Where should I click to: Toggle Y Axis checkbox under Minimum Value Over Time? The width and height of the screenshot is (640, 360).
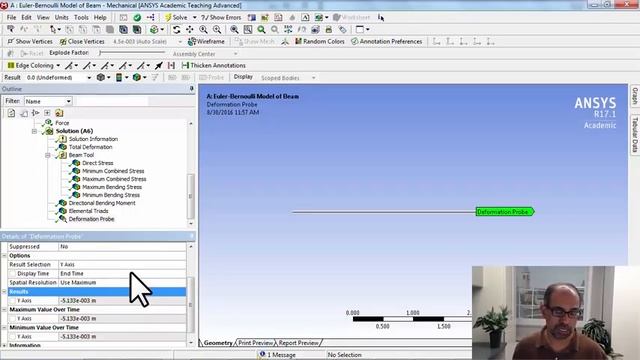click(13, 336)
